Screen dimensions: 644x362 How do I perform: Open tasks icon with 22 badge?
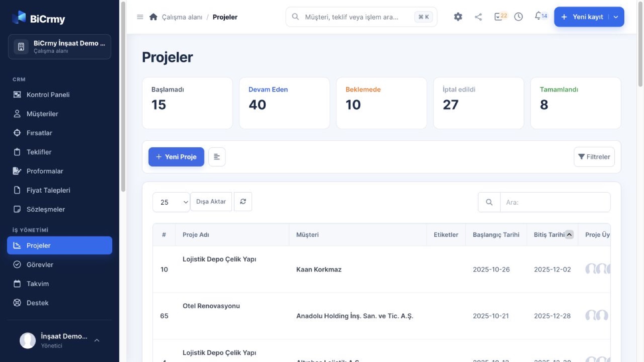[x=500, y=16]
